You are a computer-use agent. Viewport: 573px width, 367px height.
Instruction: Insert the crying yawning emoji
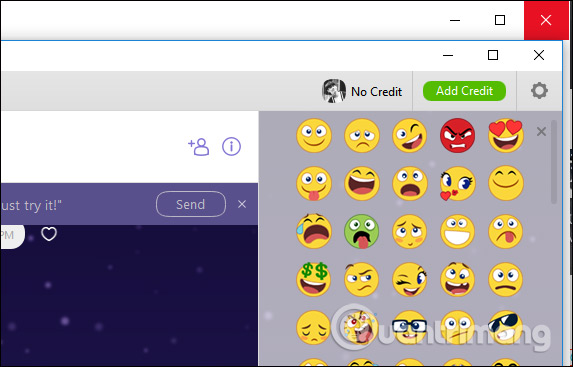tap(314, 231)
